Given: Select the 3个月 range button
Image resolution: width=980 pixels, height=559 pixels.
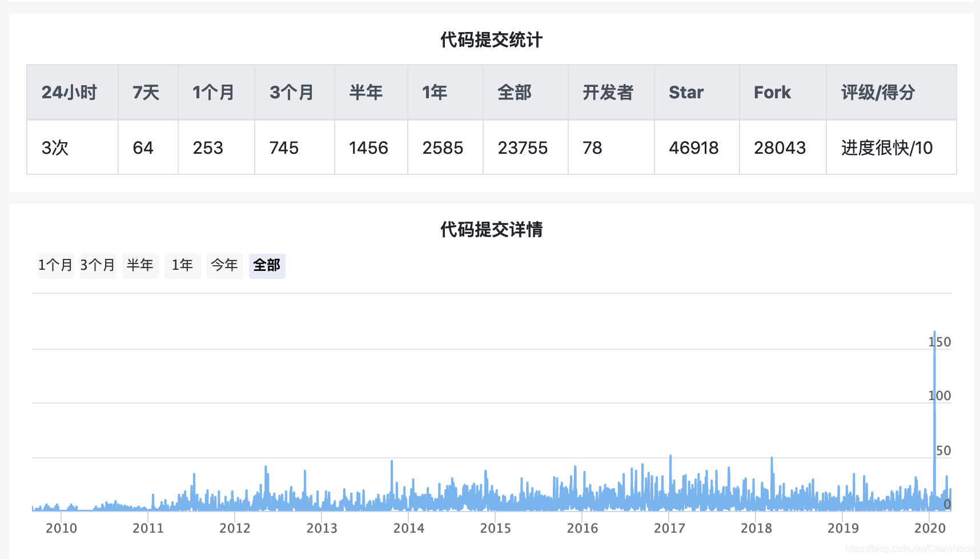Looking at the screenshot, I should click(x=98, y=266).
